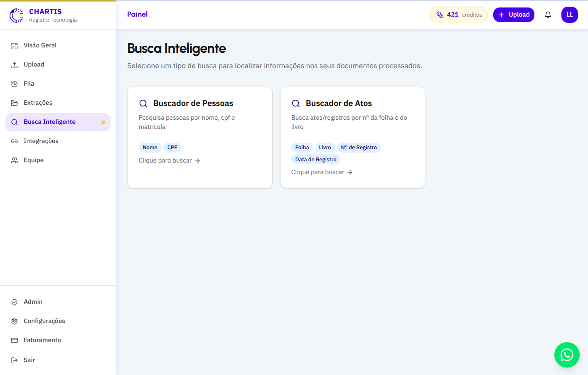Click the Extrações folder icon
This screenshot has width=588, height=375.
click(15, 103)
